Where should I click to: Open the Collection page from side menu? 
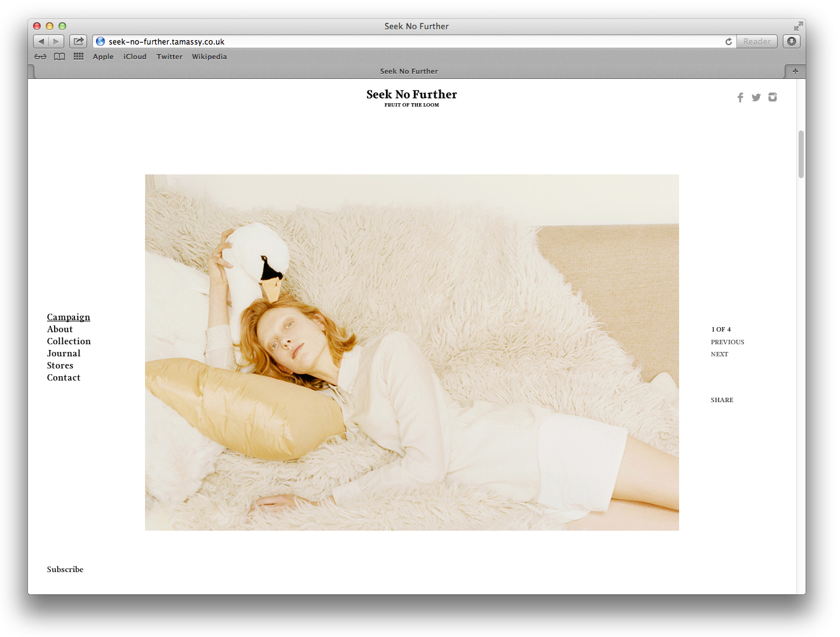click(69, 342)
